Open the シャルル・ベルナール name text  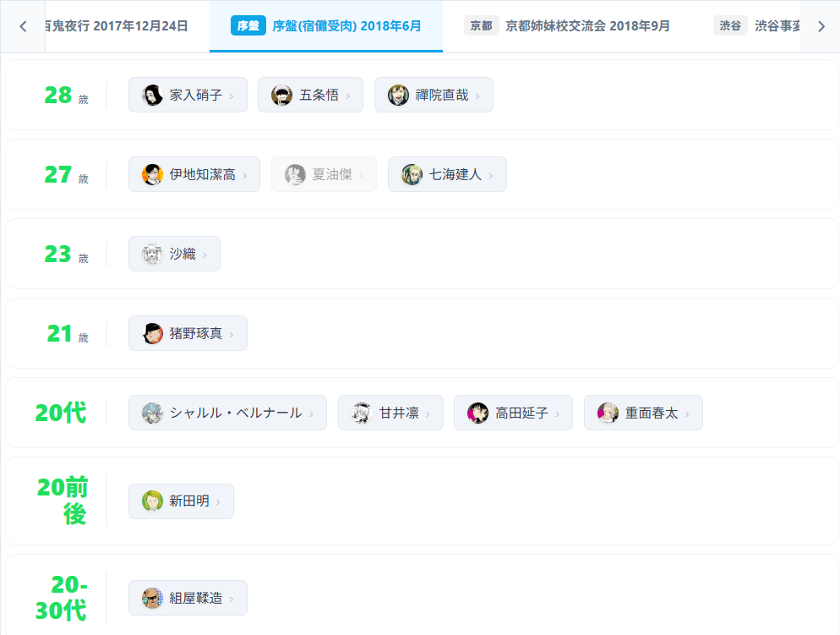tap(236, 413)
